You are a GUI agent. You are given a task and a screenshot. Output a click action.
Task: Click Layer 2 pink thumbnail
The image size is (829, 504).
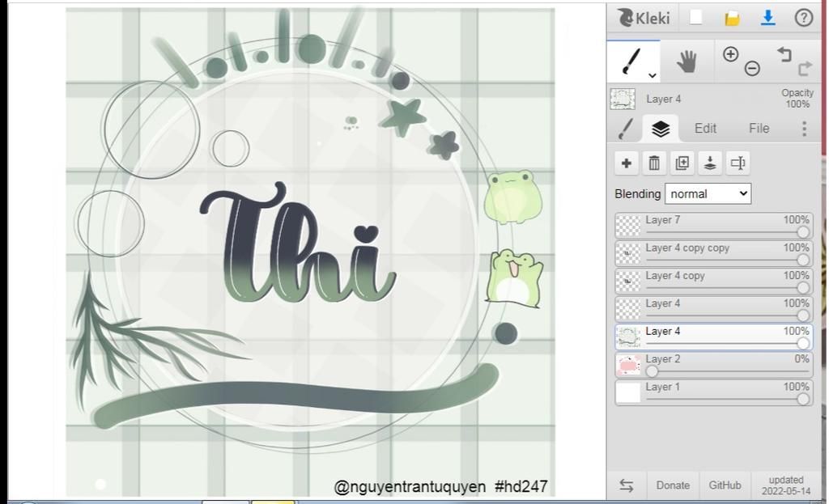628,366
